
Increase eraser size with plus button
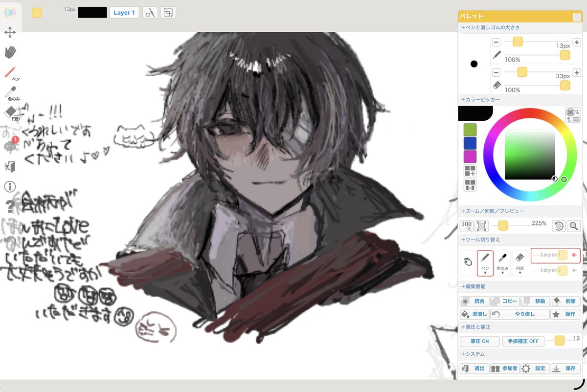point(577,72)
